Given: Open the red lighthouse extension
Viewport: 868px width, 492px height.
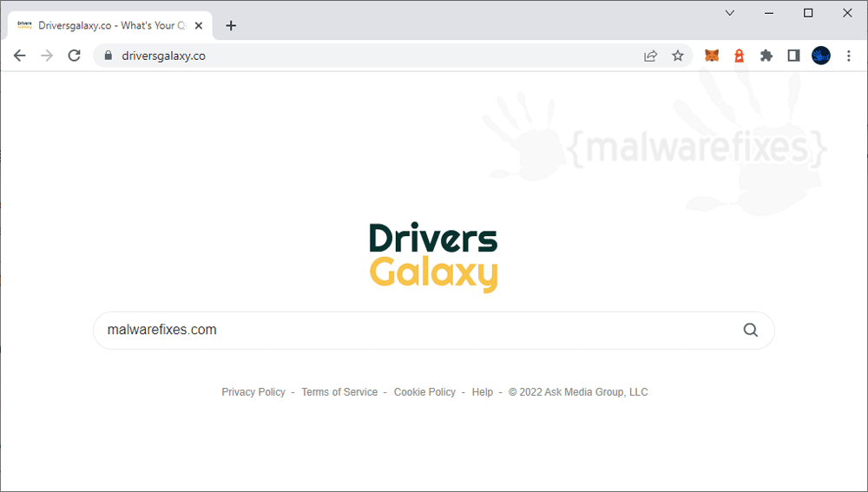Looking at the screenshot, I should (739, 56).
